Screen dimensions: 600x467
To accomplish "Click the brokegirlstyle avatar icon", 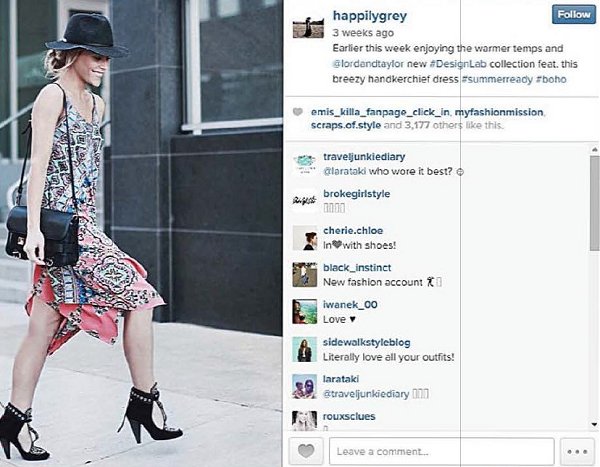I will pyautogui.click(x=305, y=201).
